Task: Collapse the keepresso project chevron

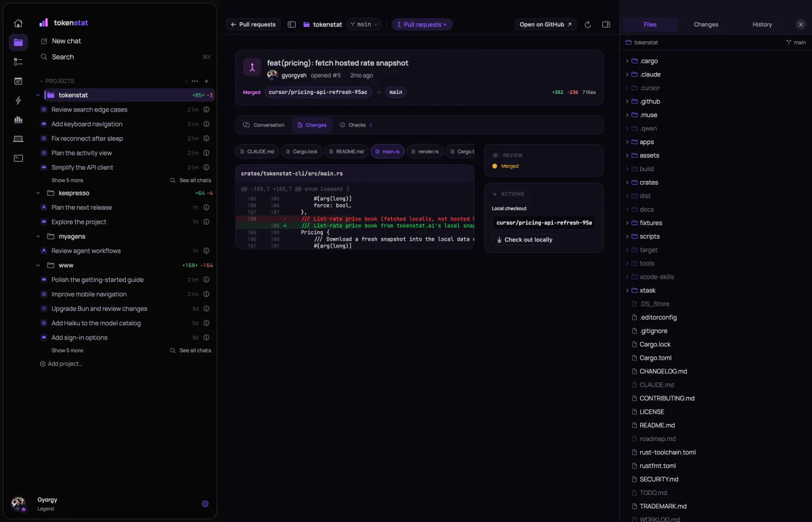Action: 39,193
